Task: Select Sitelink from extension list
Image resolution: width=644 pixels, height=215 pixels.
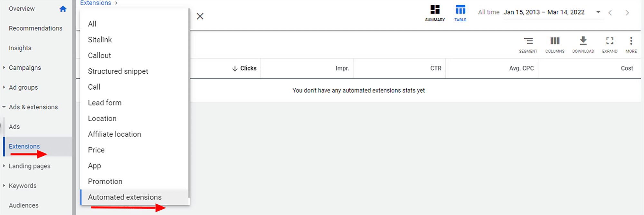Action: [100, 40]
